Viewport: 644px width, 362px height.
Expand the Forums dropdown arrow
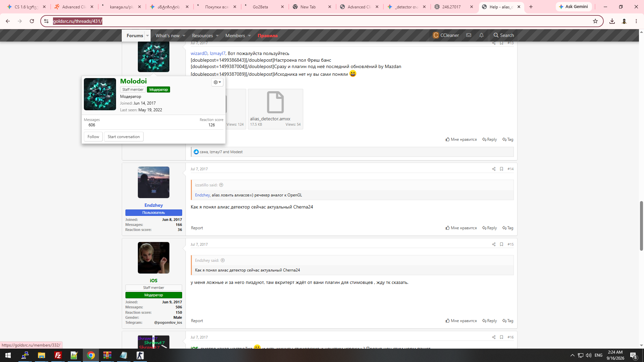click(148, 36)
